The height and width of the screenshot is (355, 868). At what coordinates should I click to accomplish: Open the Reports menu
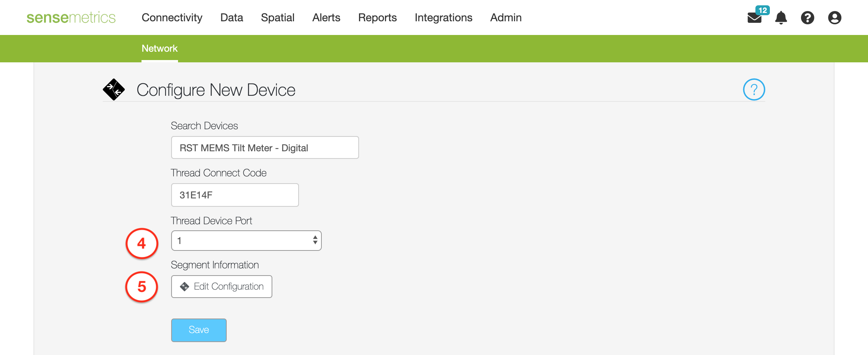(x=377, y=17)
